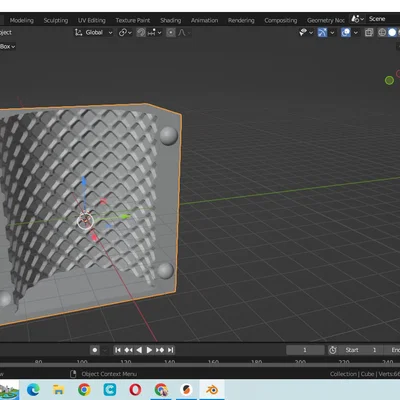Toggle auto keying record button

click(95, 350)
